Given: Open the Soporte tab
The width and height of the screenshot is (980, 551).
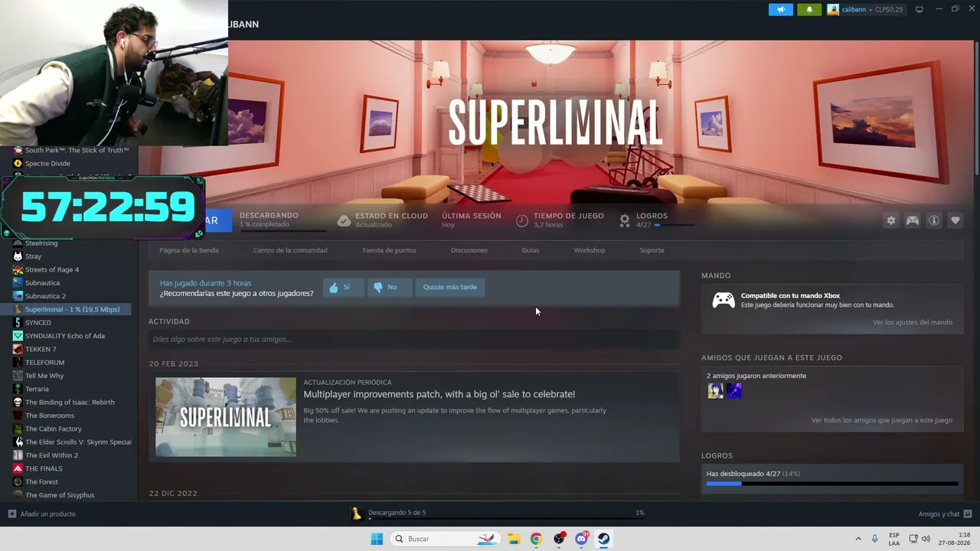Looking at the screenshot, I should [x=652, y=250].
